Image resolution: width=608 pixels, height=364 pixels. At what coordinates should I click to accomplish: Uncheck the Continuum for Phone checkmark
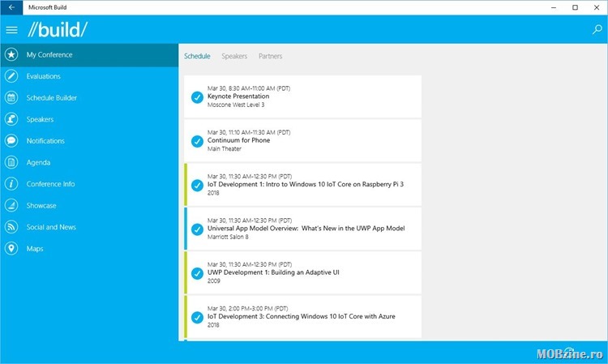pos(197,141)
